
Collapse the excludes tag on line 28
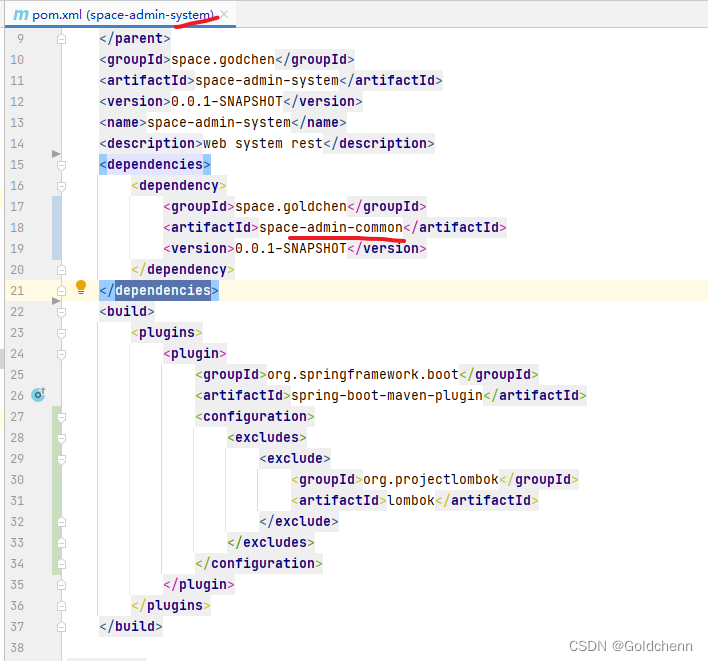pyautogui.click(x=62, y=438)
